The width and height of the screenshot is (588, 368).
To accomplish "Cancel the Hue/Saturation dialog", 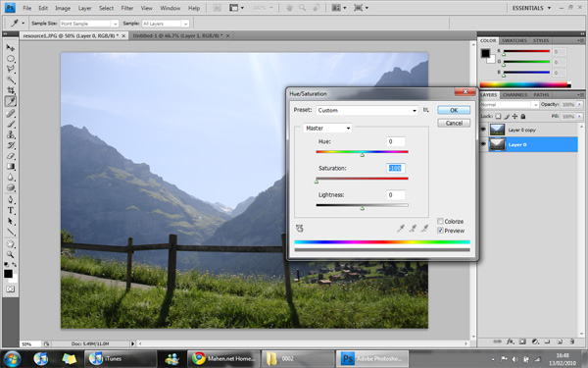I will [x=454, y=124].
